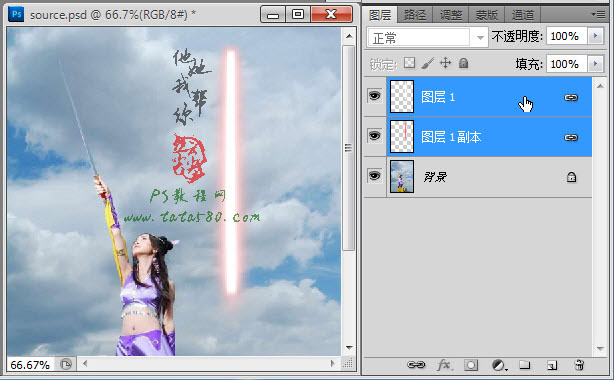This screenshot has width=614, height=380.
Task: Click the document status info icon
Action: [x=66, y=365]
